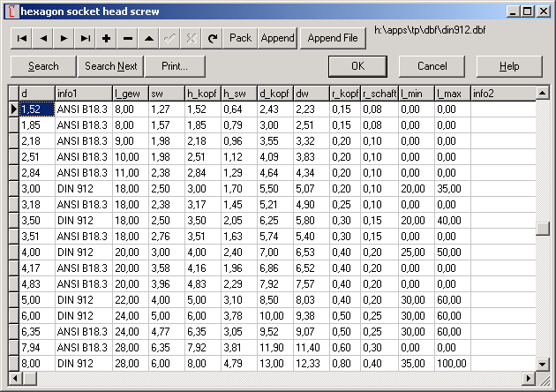This screenshot has height=392, width=556.
Task: Open the Search dialog
Action: (x=43, y=66)
